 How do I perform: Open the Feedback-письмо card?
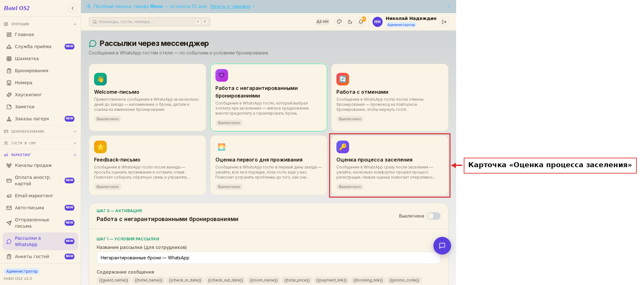pos(147,165)
